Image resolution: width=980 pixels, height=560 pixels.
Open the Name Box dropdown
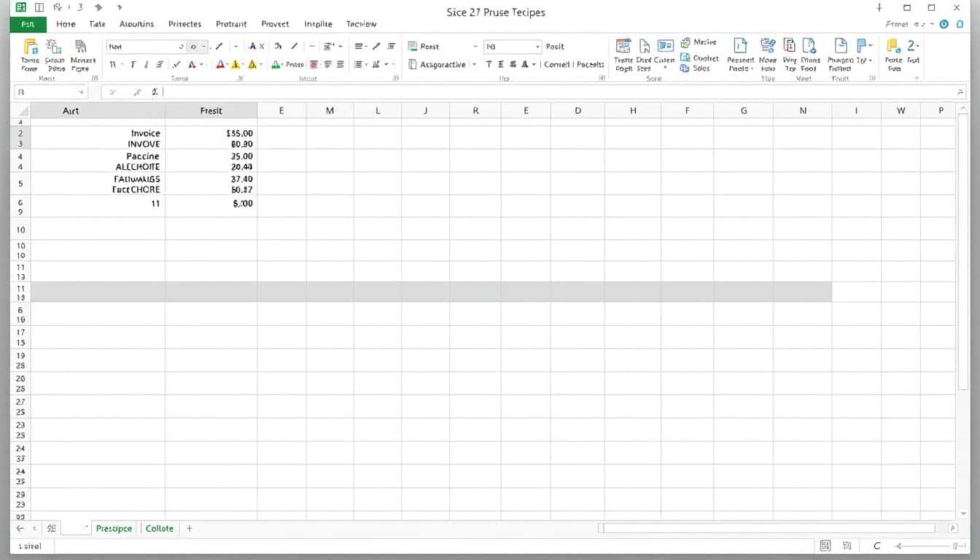(x=80, y=93)
